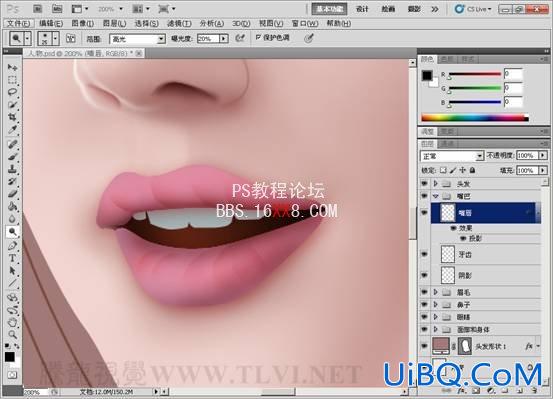
Task: Open the 文件(F) menu
Action: (x=18, y=24)
